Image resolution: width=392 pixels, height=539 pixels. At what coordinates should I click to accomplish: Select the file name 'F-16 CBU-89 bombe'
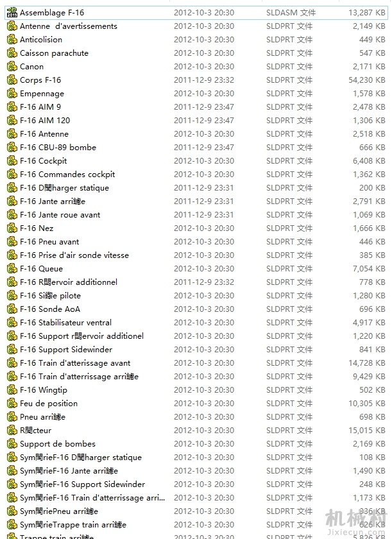(x=58, y=148)
